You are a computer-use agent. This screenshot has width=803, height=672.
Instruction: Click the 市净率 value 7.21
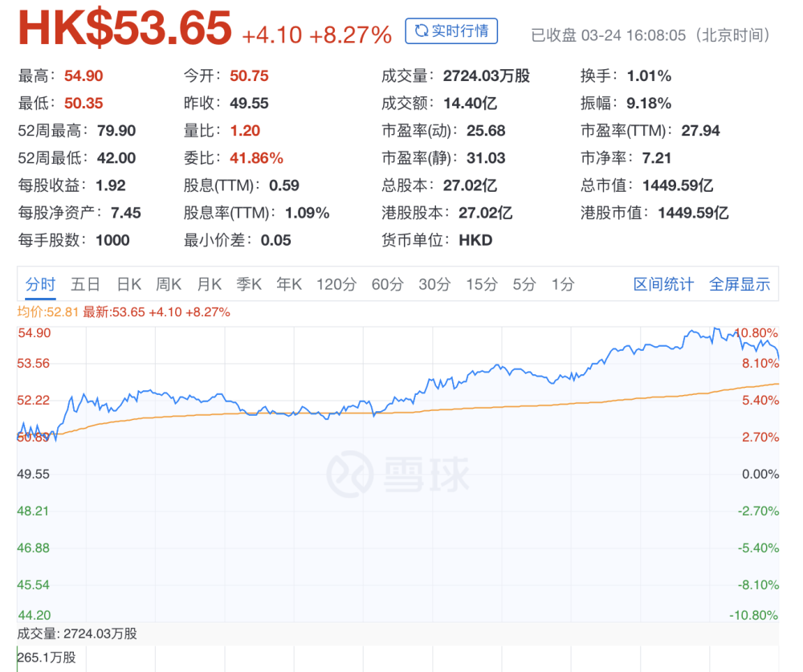[x=657, y=158]
